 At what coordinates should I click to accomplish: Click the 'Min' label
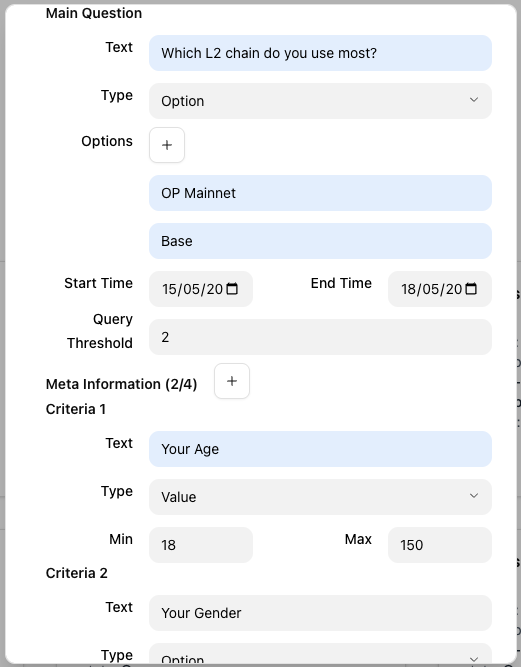(x=121, y=539)
